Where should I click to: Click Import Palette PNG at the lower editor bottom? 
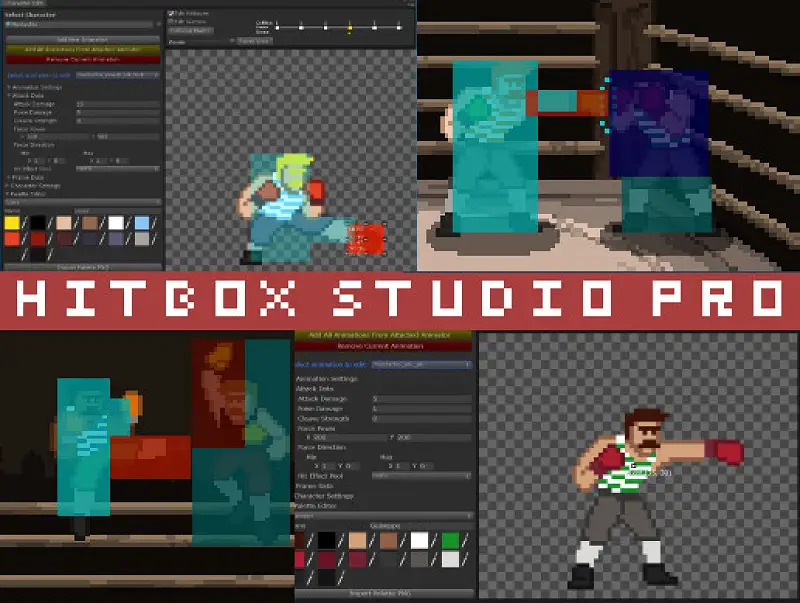(x=383, y=593)
